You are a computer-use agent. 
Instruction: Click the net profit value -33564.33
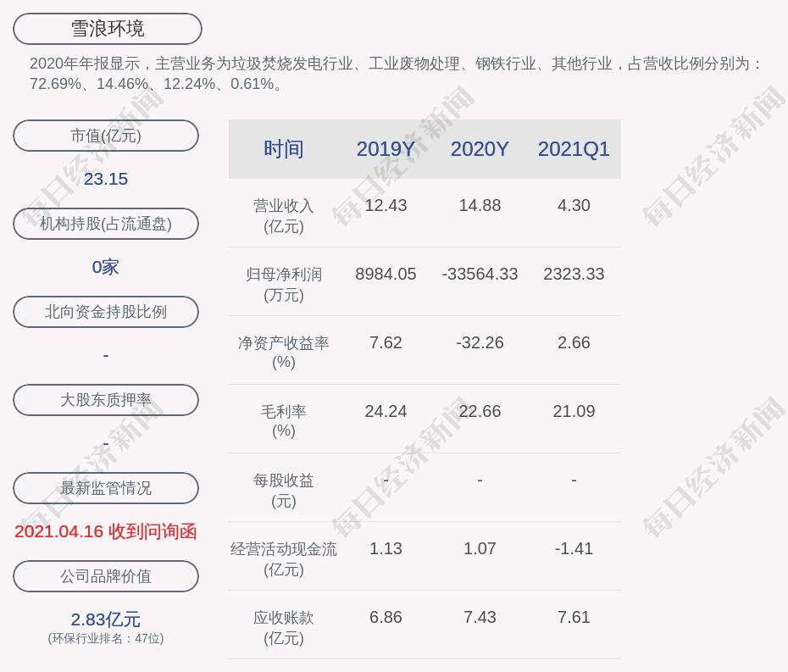480,275
